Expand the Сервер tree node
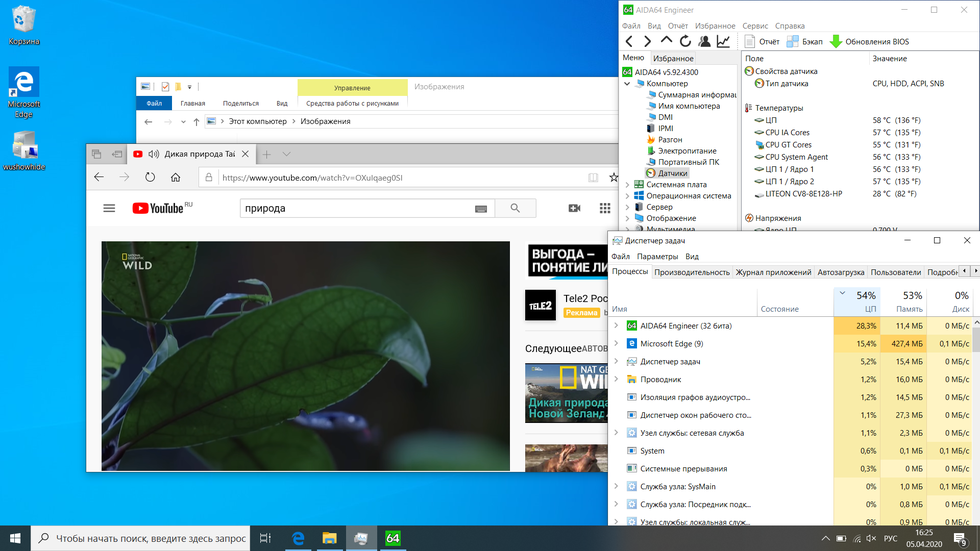980x551 pixels. pos(628,207)
